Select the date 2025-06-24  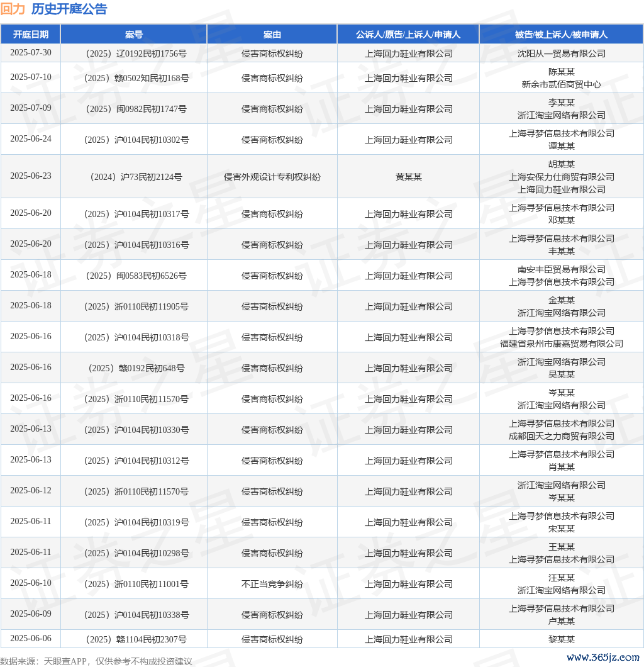tap(31, 139)
